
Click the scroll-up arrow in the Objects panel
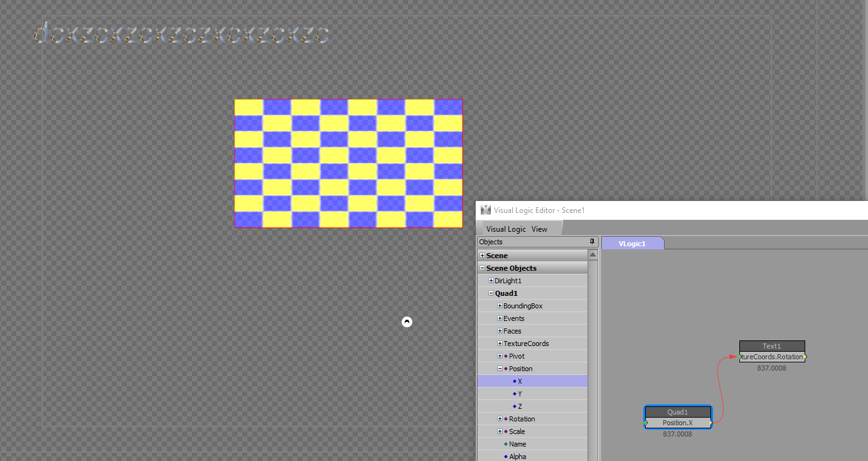coord(592,254)
